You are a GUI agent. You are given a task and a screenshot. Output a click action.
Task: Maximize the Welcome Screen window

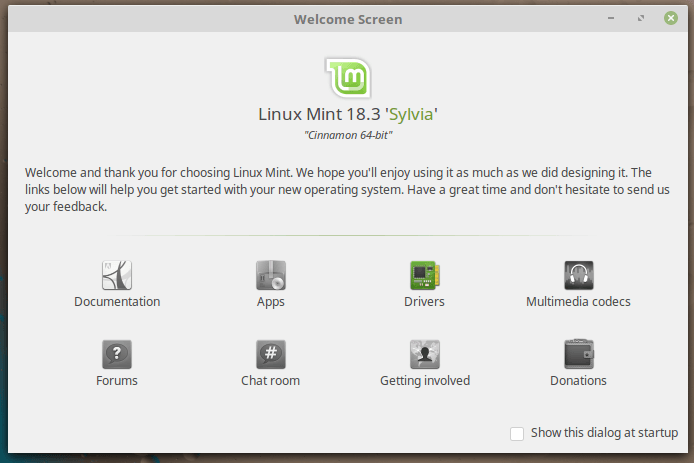[640, 18]
